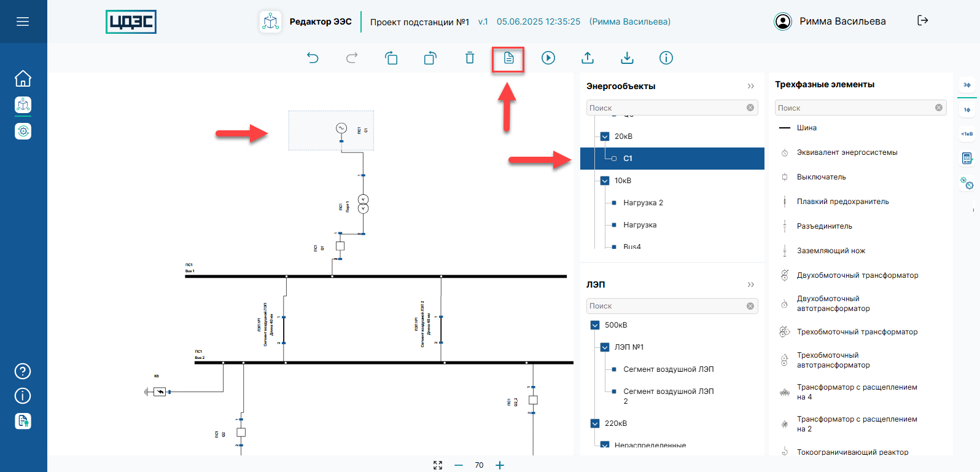Run calculation with the play button

click(x=548, y=58)
